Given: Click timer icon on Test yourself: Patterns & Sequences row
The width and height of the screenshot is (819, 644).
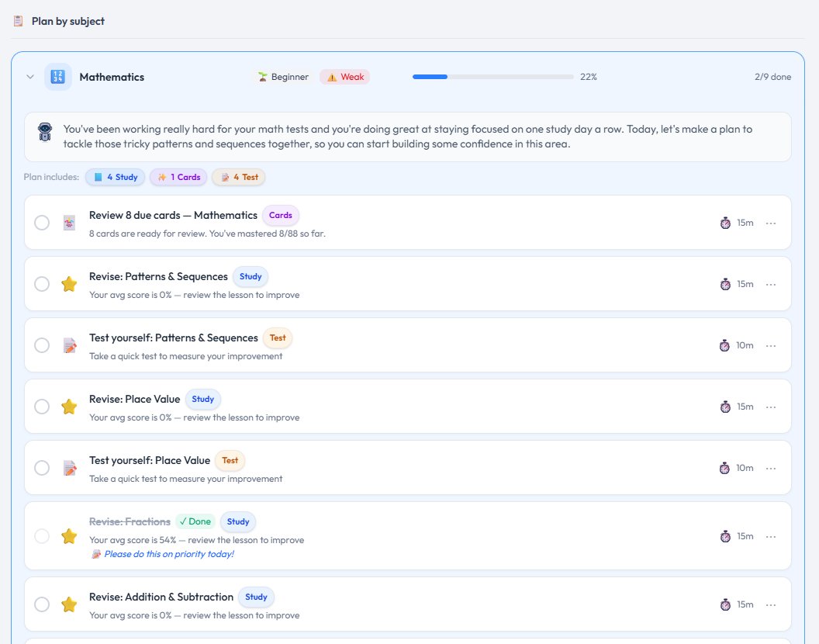Looking at the screenshot, I should click(x=724, y=345).
